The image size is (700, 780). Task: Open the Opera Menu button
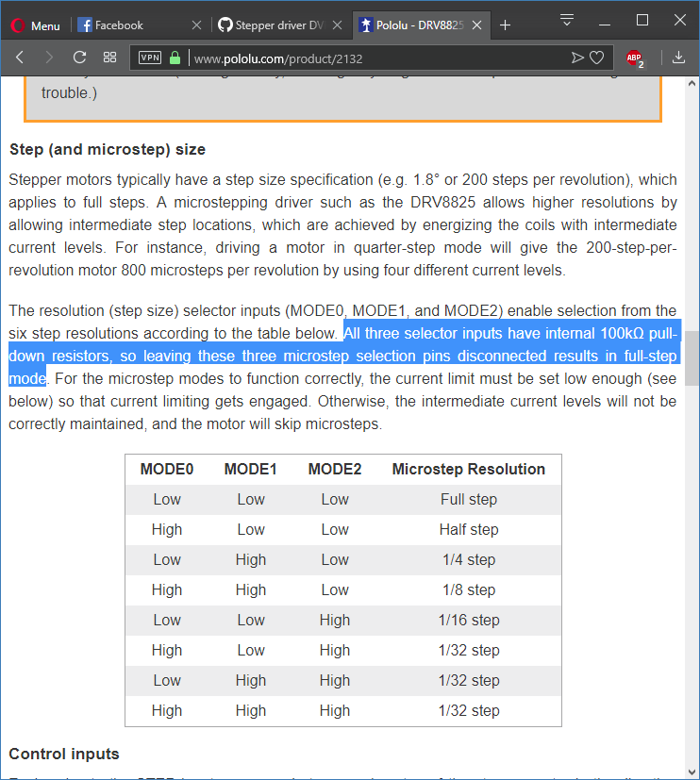coord(35,25)
